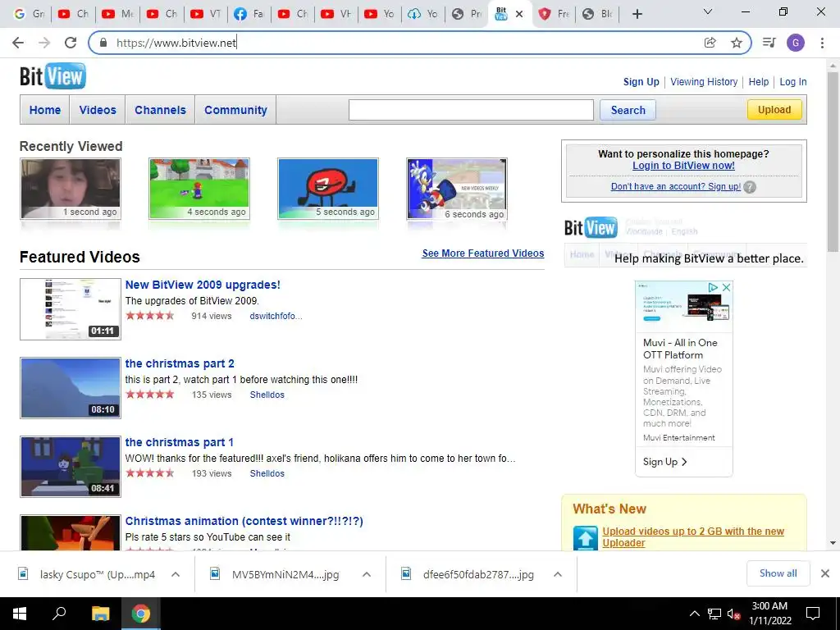The width and height of the screenshot is (840, 630).
Task: Open recently viewed Sonic thumbnail 6 seconds ago
Action: coord(456,189)
